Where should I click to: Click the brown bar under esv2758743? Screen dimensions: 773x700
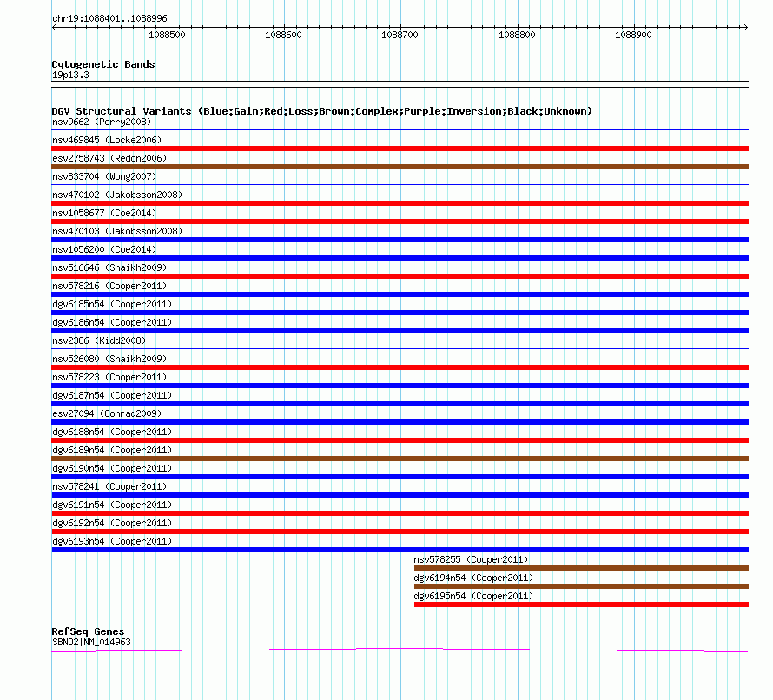(400, 167)
